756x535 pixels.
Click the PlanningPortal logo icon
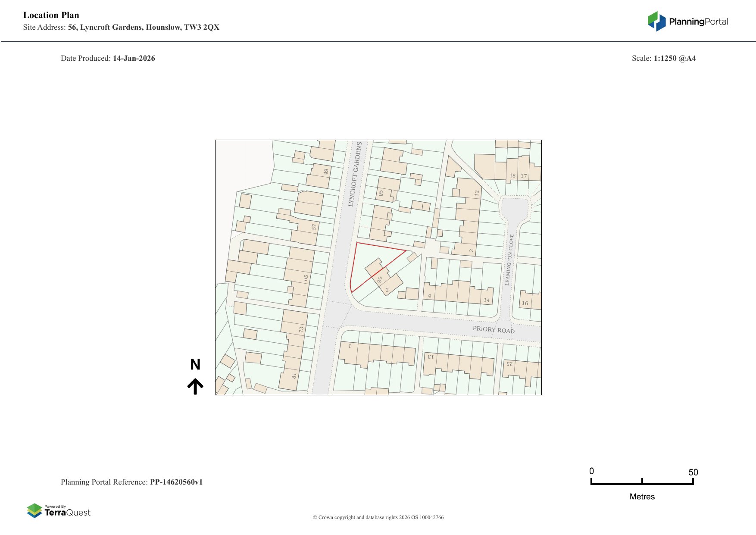[657, 21]
